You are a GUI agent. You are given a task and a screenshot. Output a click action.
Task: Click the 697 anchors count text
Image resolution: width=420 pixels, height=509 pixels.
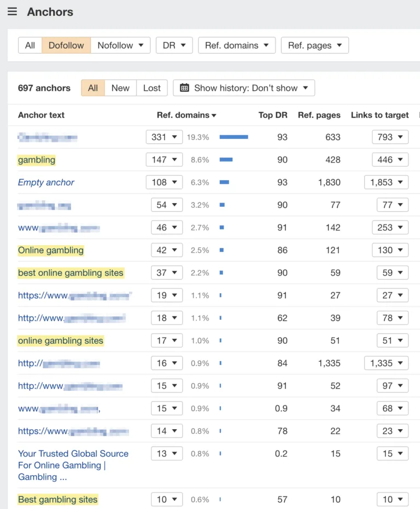click(44, 88)
